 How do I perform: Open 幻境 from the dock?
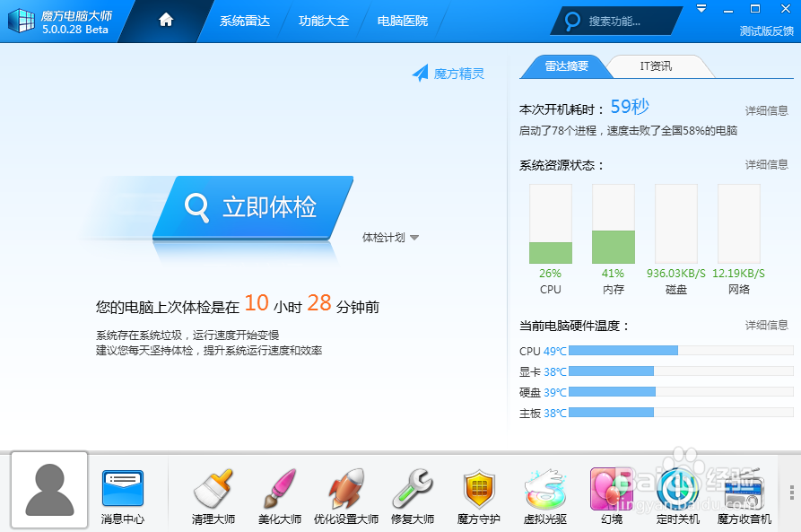coord(611,495)
